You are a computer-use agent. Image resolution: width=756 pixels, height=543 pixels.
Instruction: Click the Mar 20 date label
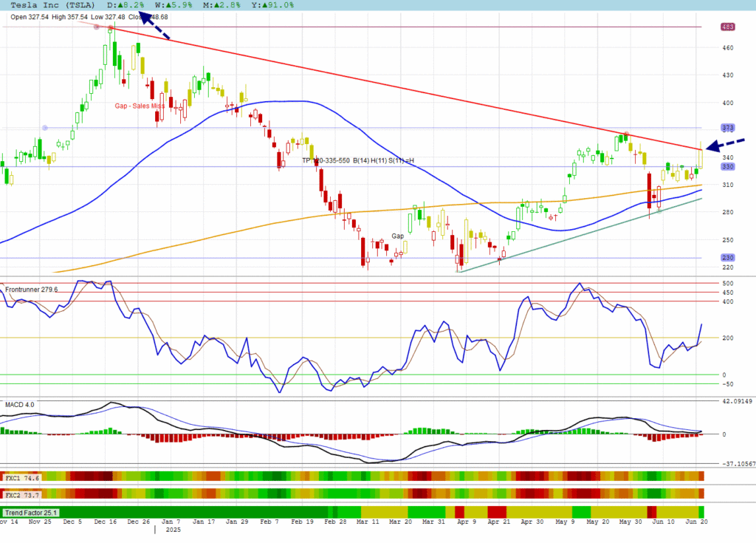(401, 522)
